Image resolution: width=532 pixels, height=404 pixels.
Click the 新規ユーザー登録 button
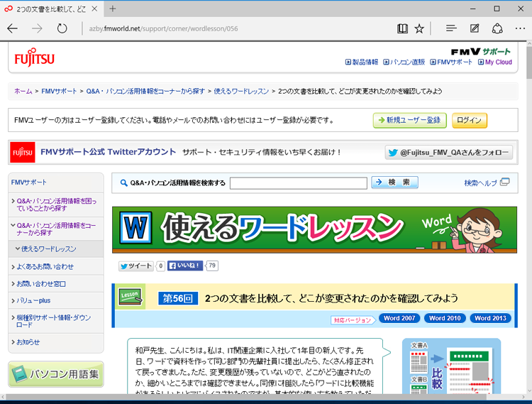pyautogui.click(x=409, y=120)
